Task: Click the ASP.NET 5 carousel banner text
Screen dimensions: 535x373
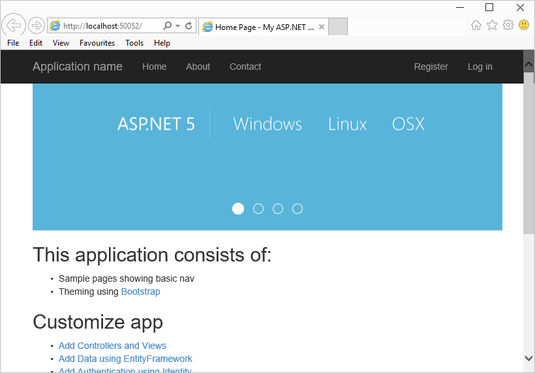Action: pos(156,124)
